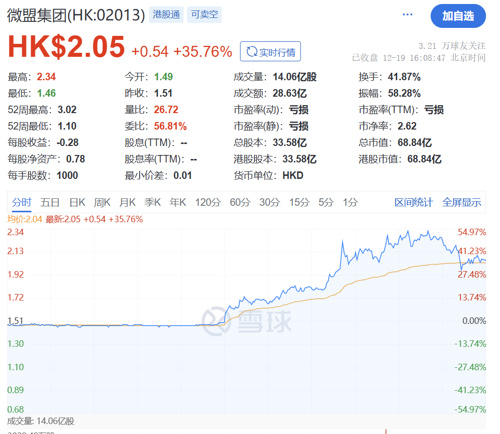
Task: Open the 季K chart tab
Action: [x=153, y=202]
